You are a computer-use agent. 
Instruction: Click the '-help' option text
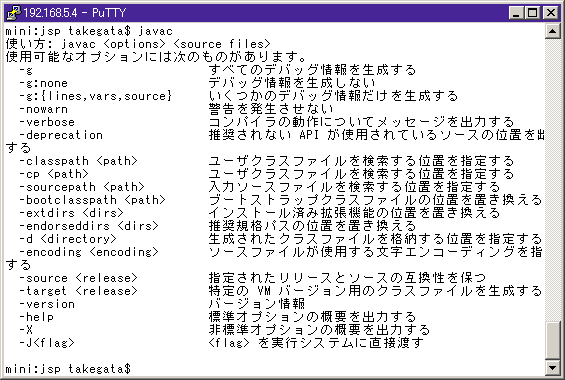(37, 317)
